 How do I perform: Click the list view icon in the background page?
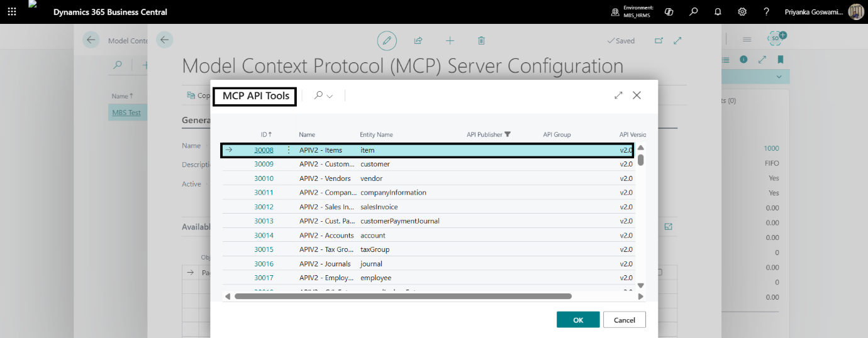pos(725,59)
